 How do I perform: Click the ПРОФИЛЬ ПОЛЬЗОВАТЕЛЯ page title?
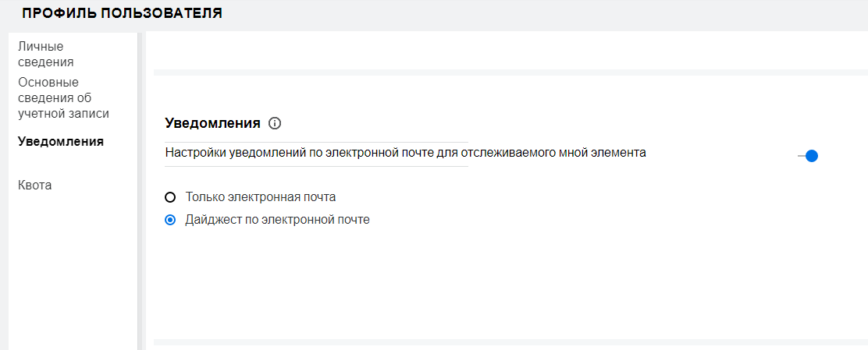coord(123,13)
